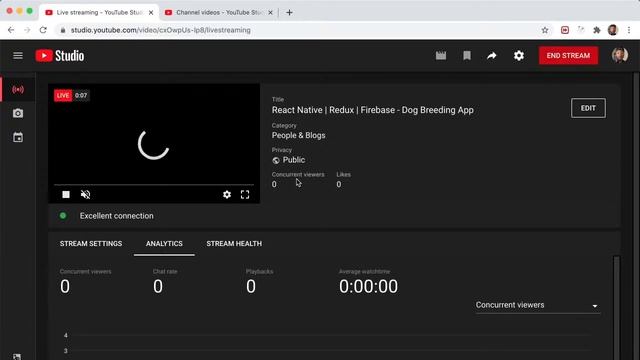Select the Manage calendar sidebar icon

pos(18,137)
